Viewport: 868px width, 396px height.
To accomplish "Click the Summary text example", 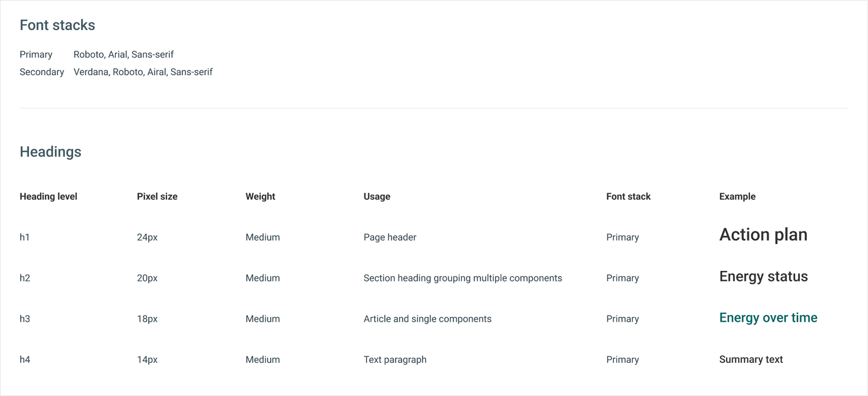I will click(x=751, y=359).
